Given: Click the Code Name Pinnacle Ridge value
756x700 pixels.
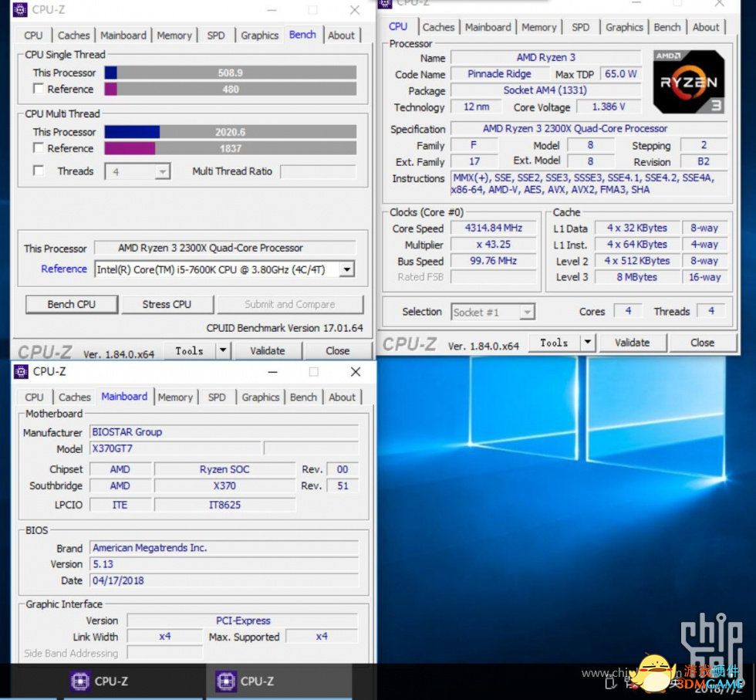Looking at the screenshot, I should 500,74.
